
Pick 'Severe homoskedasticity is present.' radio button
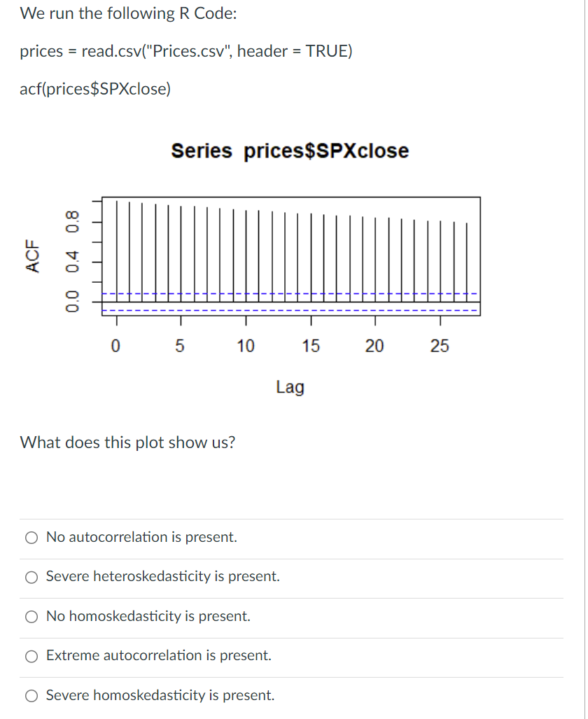click(31, 695)
